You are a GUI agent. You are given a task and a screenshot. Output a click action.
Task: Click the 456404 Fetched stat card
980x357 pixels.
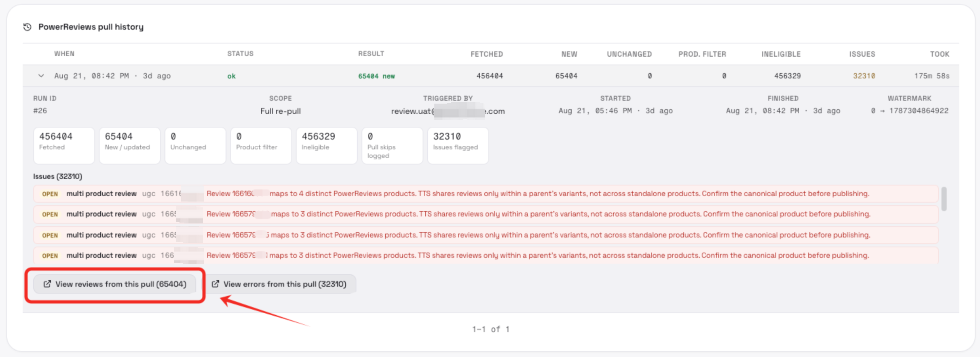[64, 146]
